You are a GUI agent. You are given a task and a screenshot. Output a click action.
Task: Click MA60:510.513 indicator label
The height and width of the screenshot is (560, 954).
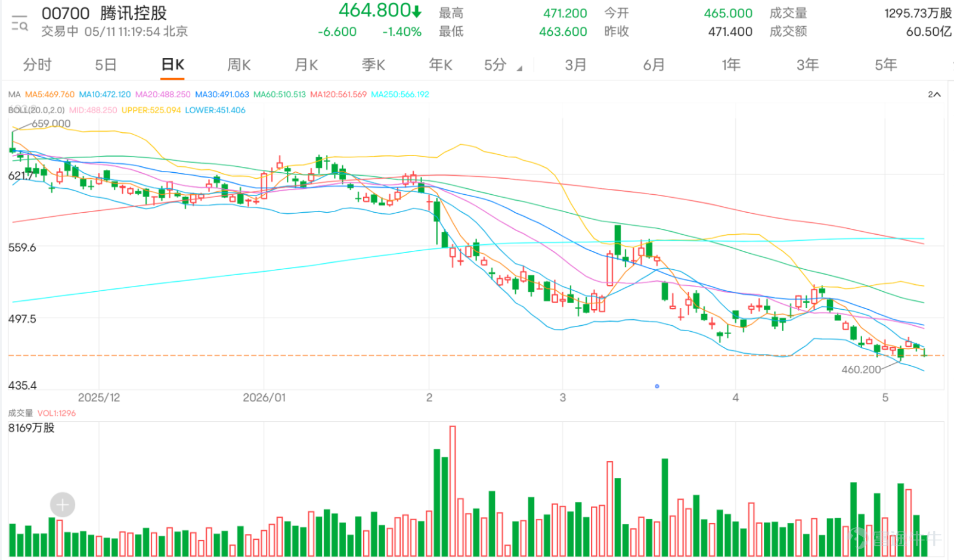[280, 95]
